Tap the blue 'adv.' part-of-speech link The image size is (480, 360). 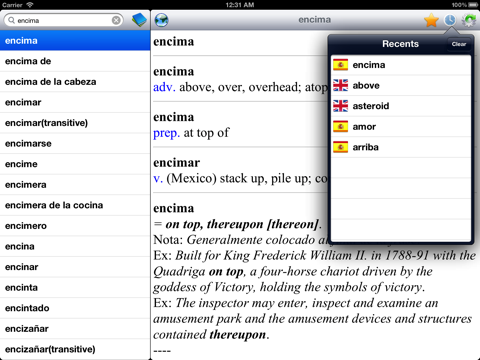164,87
